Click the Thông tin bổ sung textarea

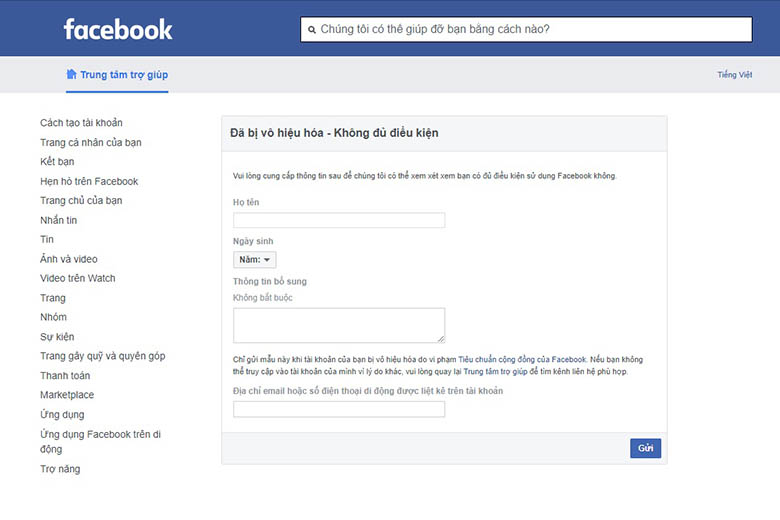(339, 325)
